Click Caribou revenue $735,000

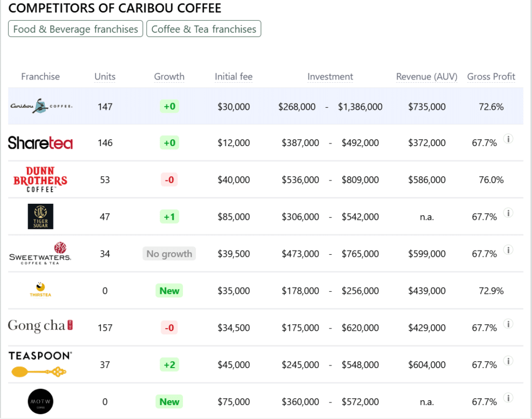[427, 107]
